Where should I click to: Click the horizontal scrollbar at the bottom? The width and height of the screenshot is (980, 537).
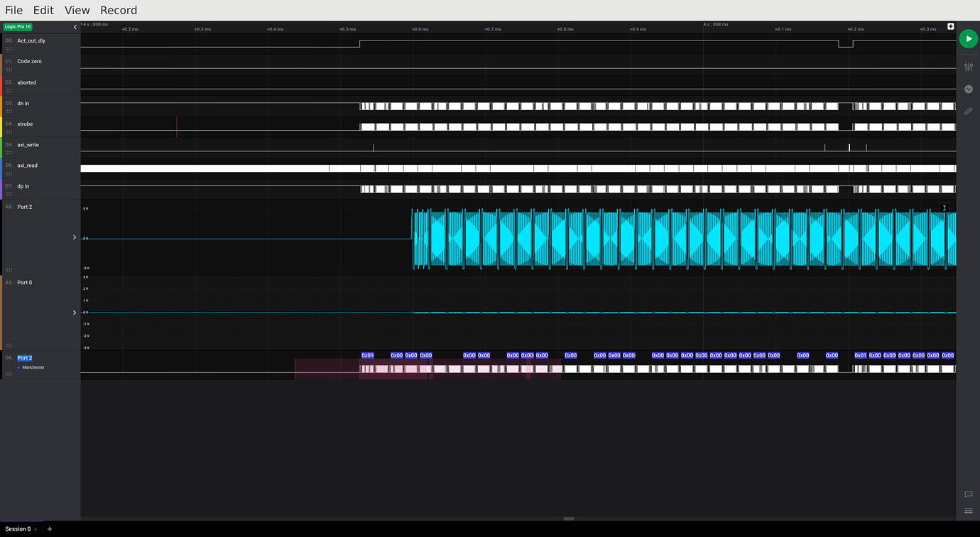pyautogui.click(x=568, y=519)
